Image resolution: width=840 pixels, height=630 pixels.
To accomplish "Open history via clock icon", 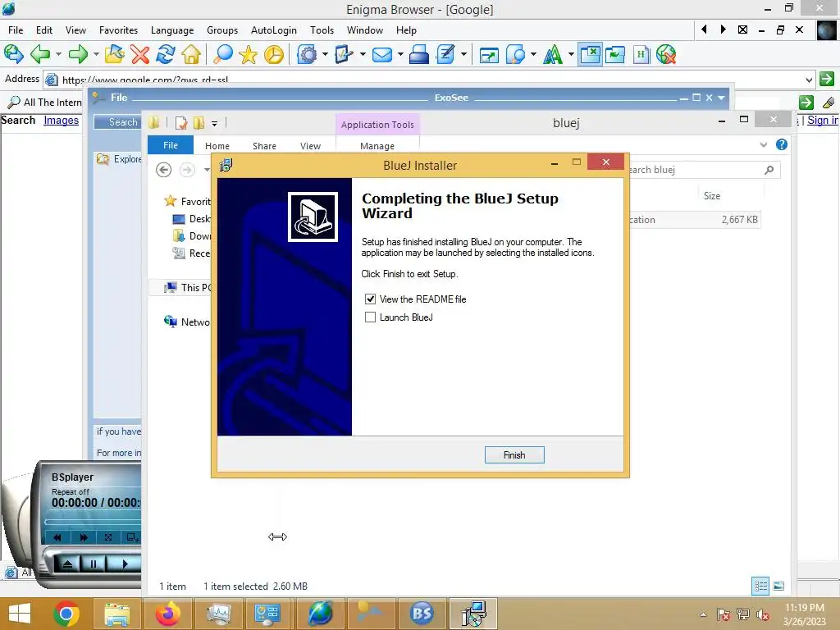I will pos(274,54).
